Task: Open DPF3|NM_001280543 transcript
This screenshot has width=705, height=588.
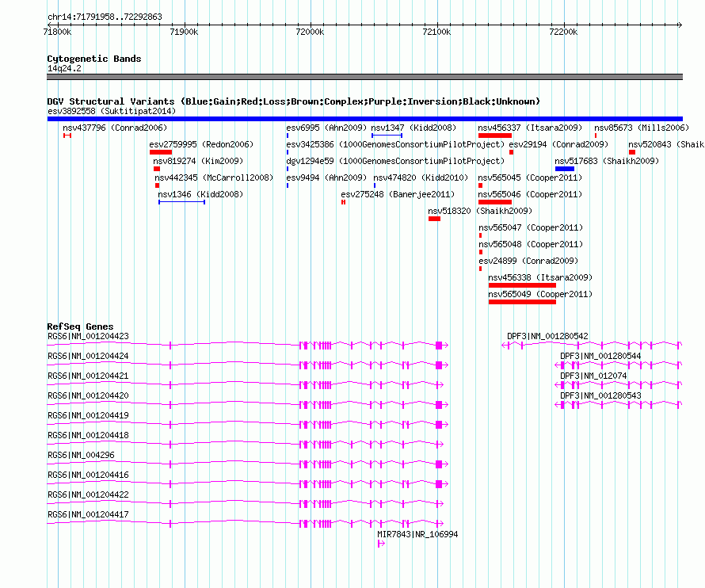Action: 600,395
